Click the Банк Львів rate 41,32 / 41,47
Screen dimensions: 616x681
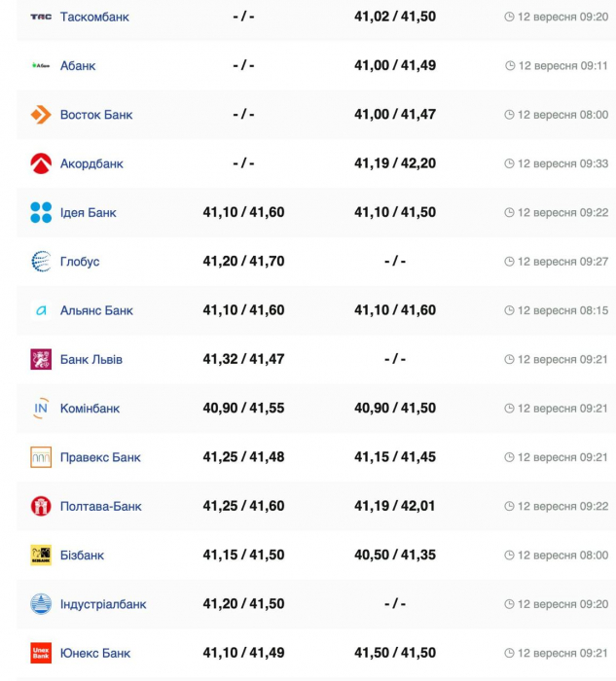[x=243, y=359]
